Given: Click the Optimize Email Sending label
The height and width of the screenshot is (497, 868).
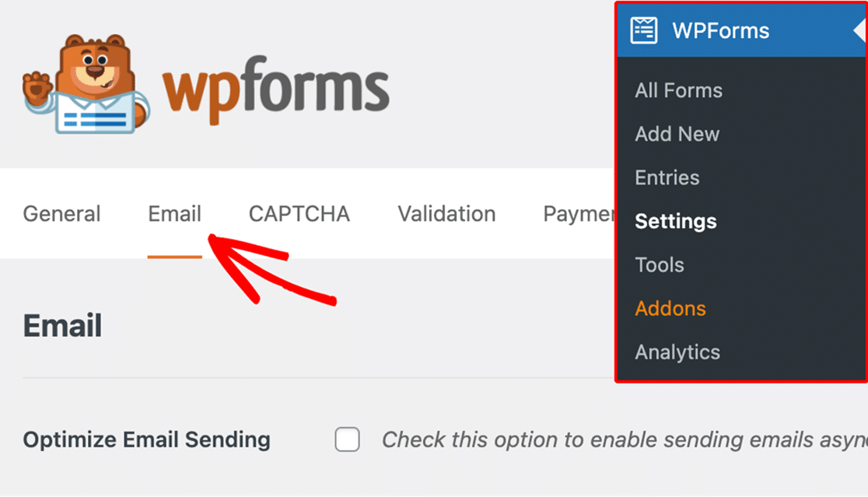Looking at the screenshot, I should tap(145, 439).
